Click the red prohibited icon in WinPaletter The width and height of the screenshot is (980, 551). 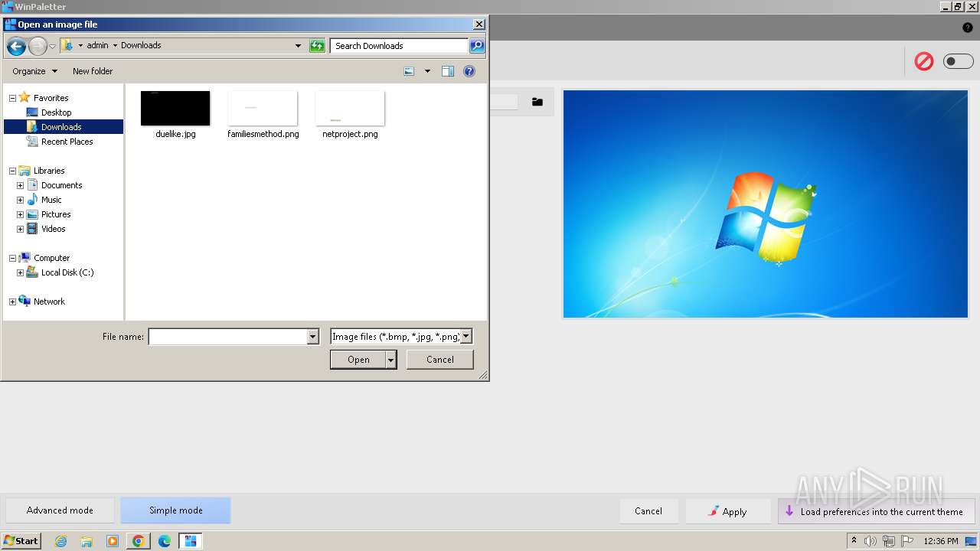924,61
